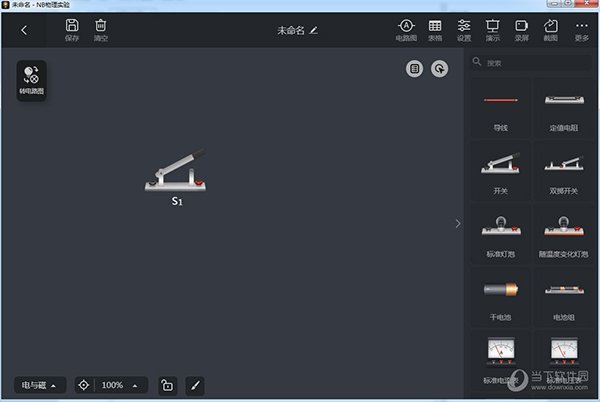The height and width of the screenshot is (402, 600).
Task: Open the circuit diagram (电路图) view
Action: [x=406, y=30]
